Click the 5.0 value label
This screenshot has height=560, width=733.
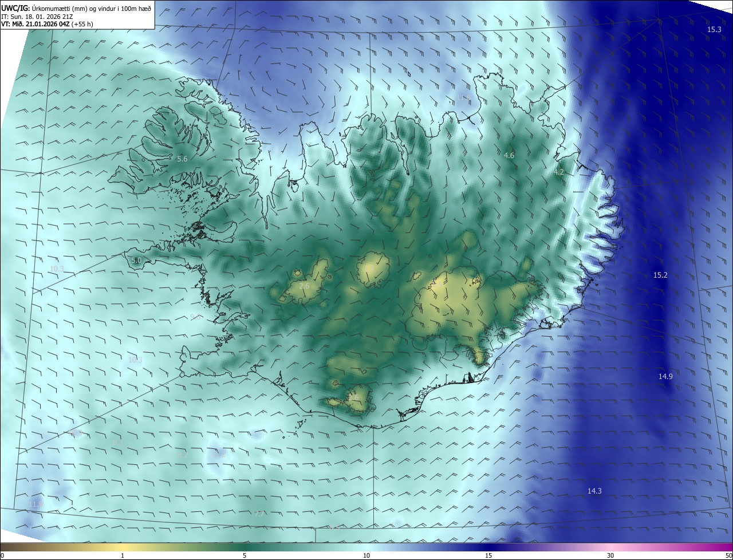(136, 260)
